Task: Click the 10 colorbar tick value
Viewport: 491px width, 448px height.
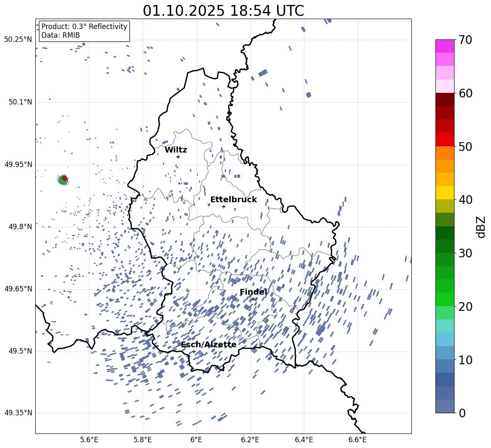Action: tap(465, 360)
